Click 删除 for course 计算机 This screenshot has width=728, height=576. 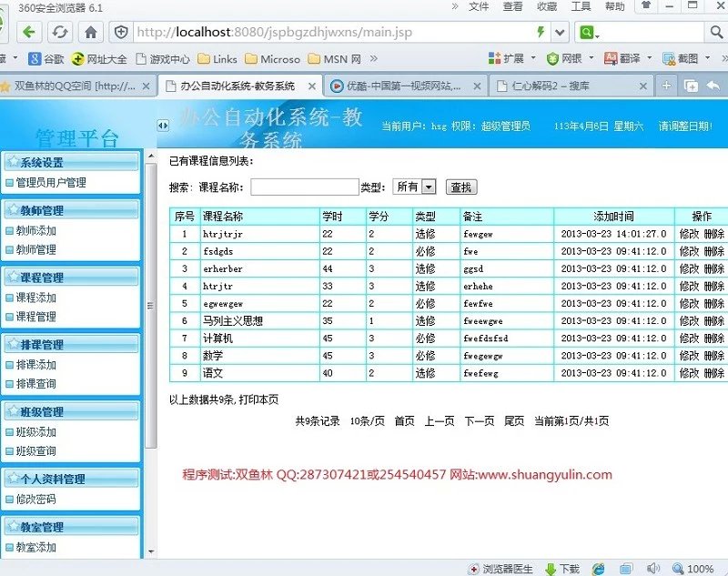(713, 339)
